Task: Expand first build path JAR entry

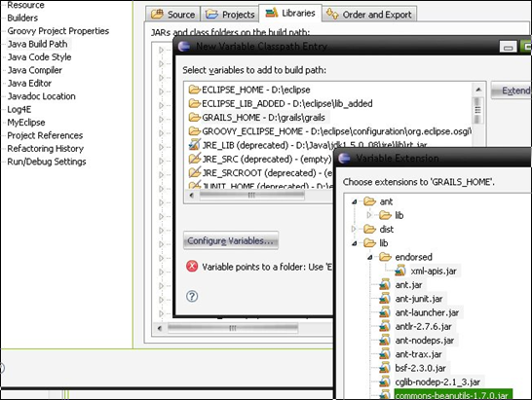Action: click(161, 51)
